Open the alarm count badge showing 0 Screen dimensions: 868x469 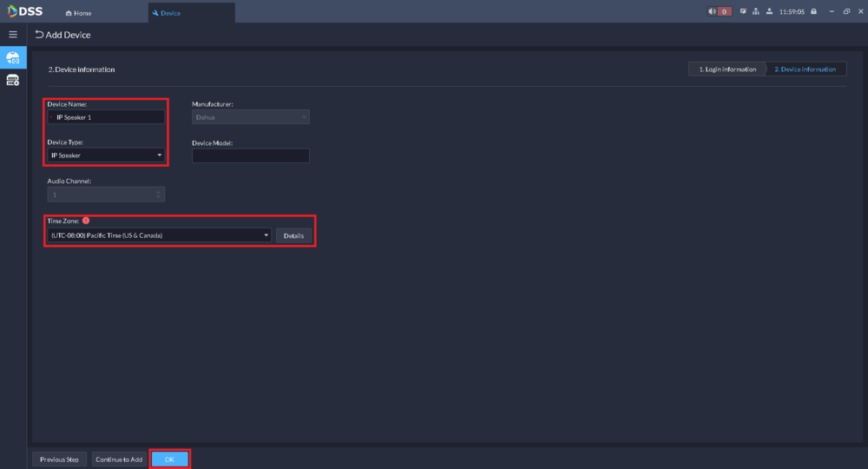click(724, 11)
